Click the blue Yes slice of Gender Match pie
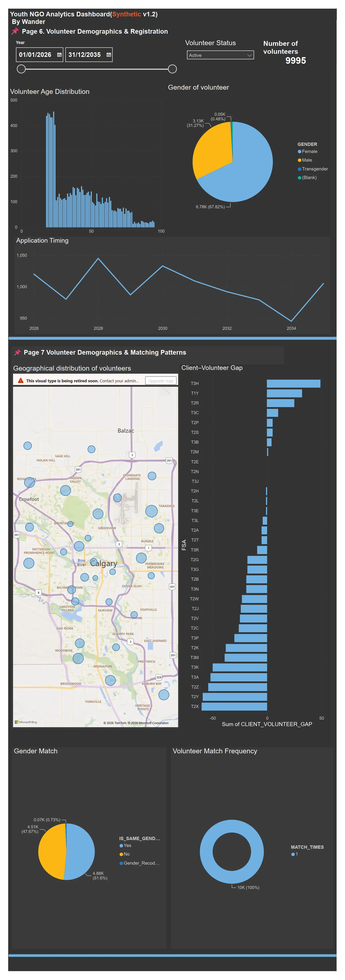 [81, 851]
